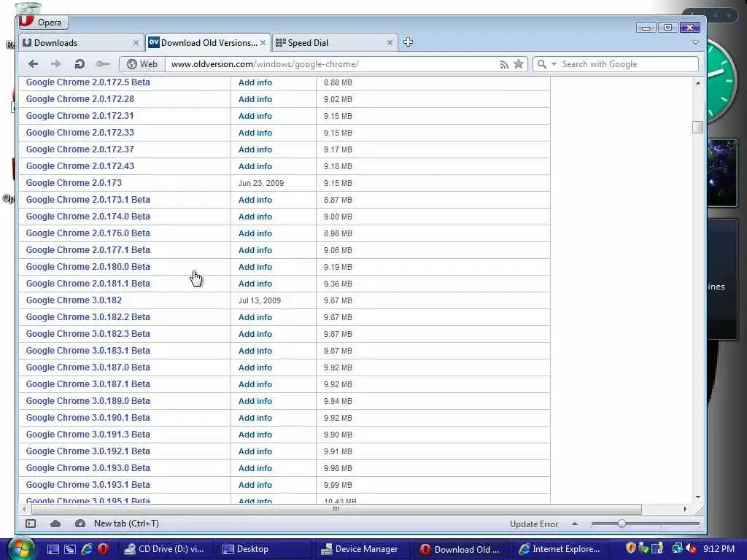
Task: Click the security shield tray icon
Action: [x=631, y=548]
